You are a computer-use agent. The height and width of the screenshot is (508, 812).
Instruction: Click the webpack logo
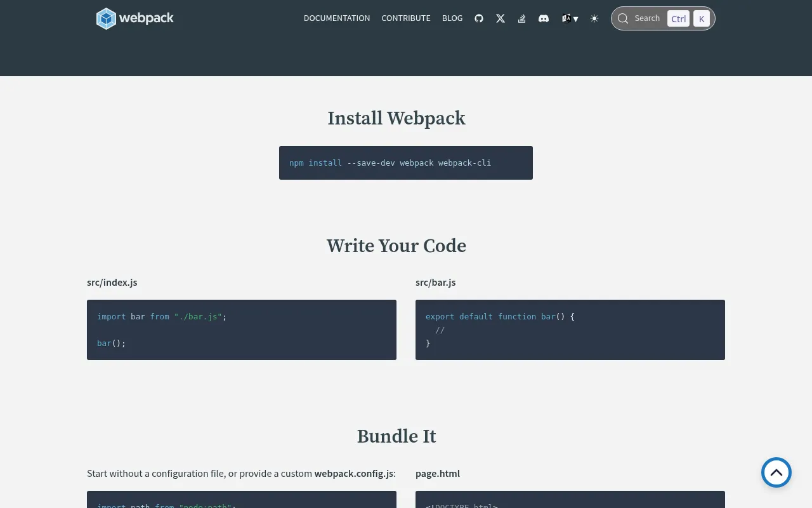click(x=135, y=18)
